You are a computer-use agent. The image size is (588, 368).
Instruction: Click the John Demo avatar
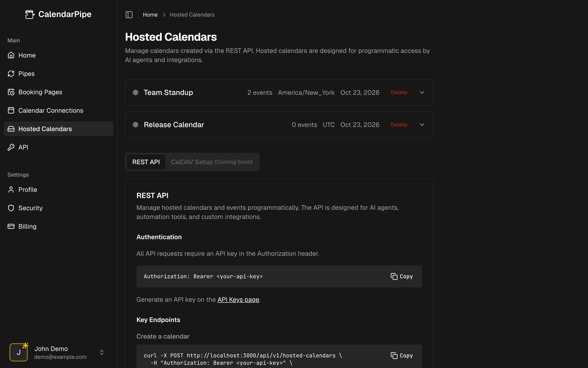coord(18,352)
